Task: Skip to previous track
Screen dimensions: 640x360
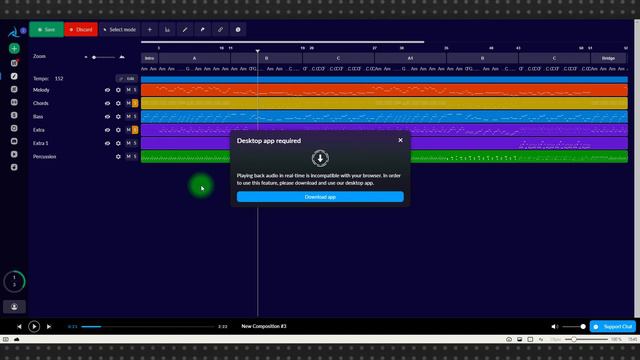Action: (19, 327)
